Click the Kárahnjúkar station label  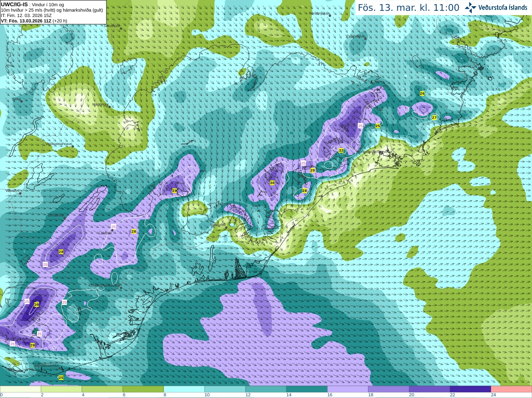[x=319, y=13]
